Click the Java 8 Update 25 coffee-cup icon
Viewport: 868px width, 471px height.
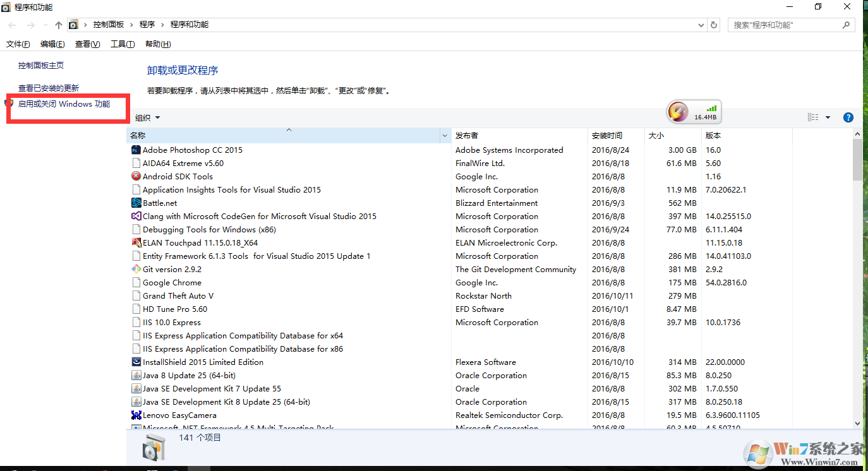point(136,375)
